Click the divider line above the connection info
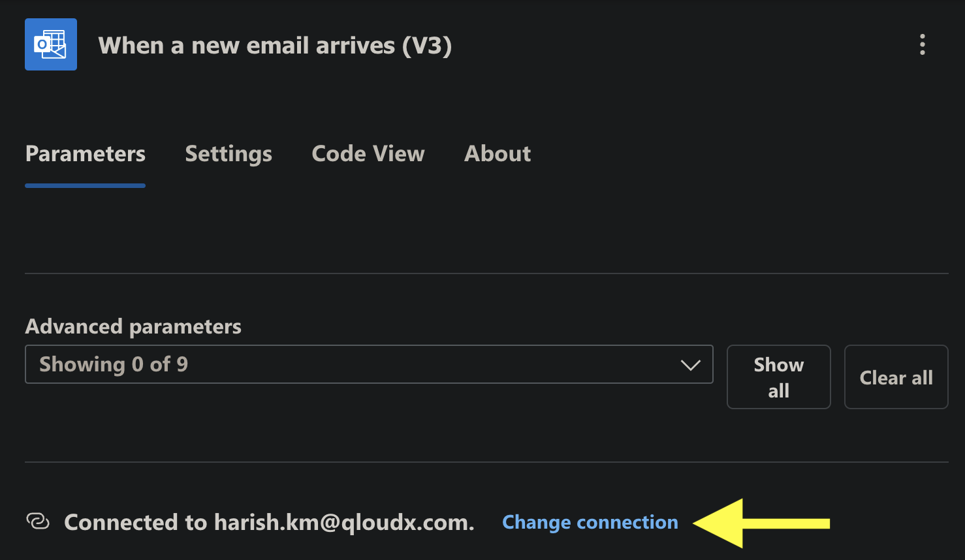Viewport: 965px width, 560px height. pyautogui.click(x=486, y=462)
